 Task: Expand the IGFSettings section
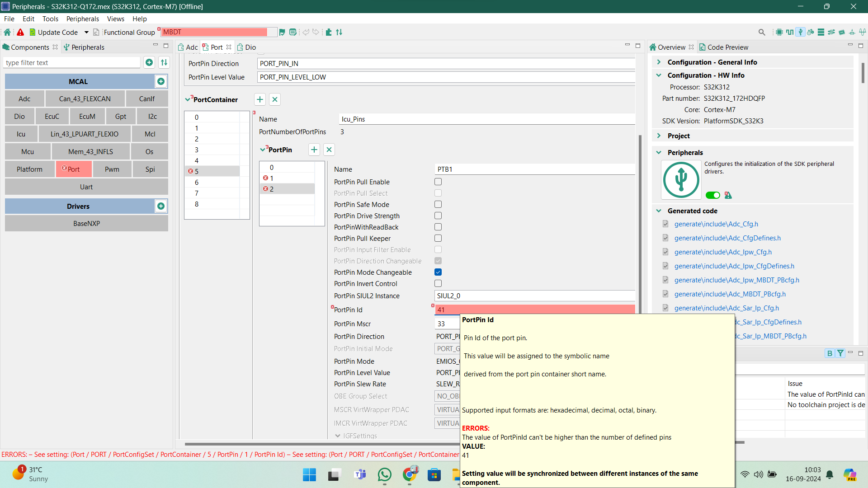coord(338,436)
